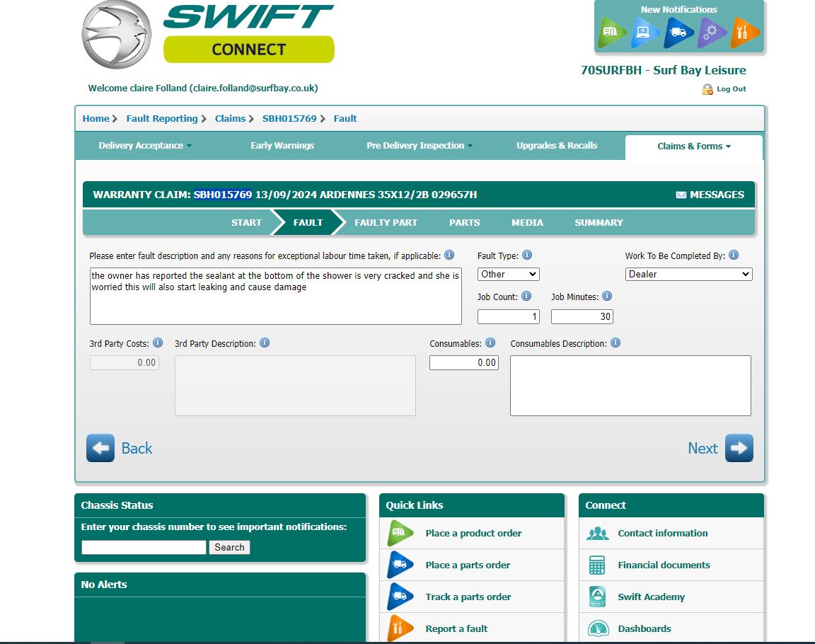This screenshot has height=644, width=815.
Task: Click the blue Back arrow icon
Action: [x=100, y=448]
